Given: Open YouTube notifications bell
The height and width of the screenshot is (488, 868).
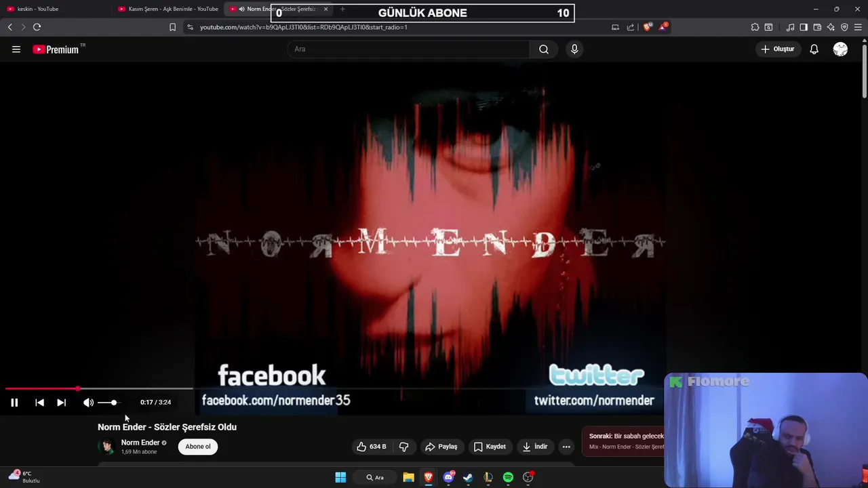Looking at the screenshot, I should pyautogui.click(x=814, y=49).
